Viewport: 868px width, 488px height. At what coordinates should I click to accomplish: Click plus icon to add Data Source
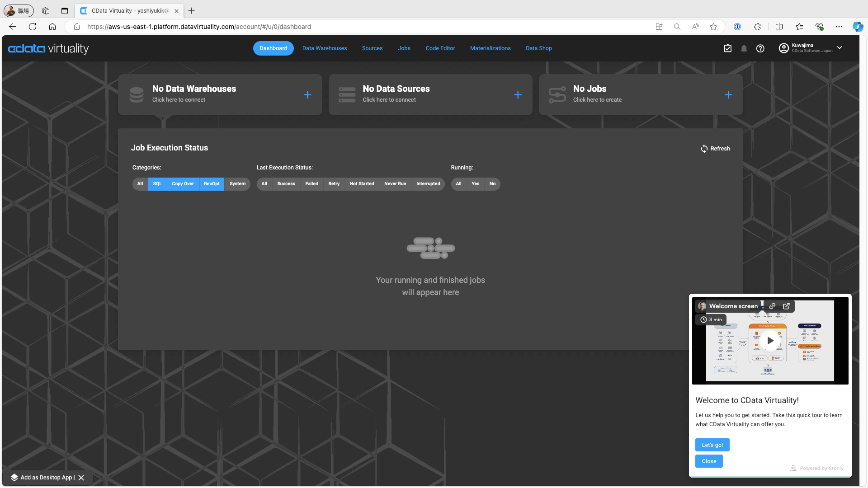point(518,95)
